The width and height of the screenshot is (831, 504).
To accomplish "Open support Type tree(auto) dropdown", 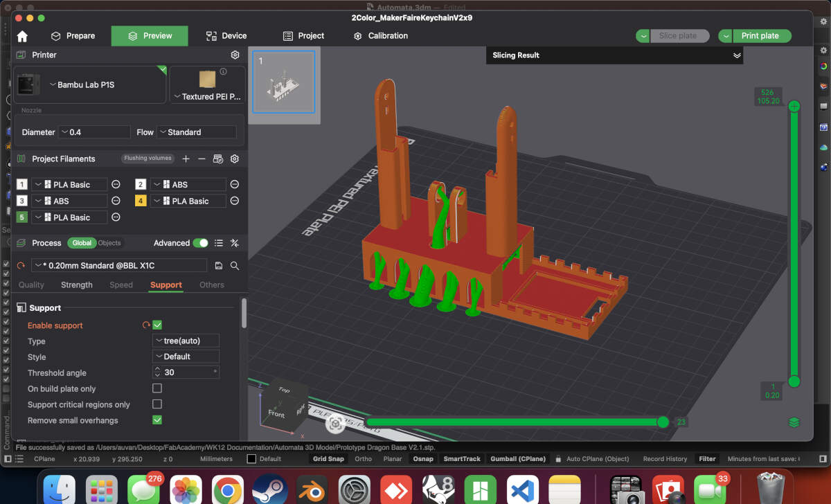I will coord(186,341).
